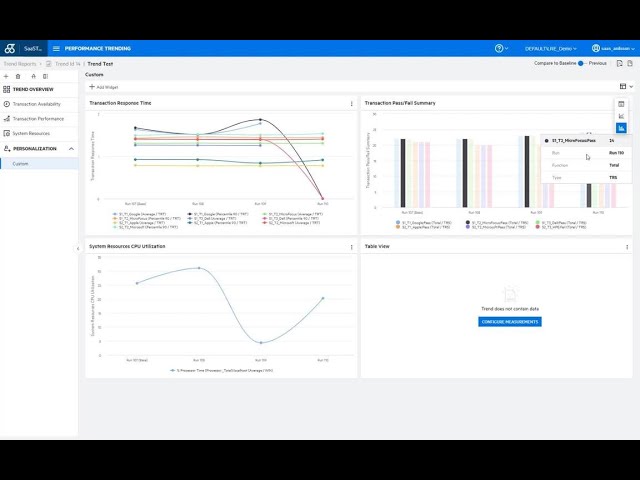Click the Personalization user icon

click(x=7, y=149)
